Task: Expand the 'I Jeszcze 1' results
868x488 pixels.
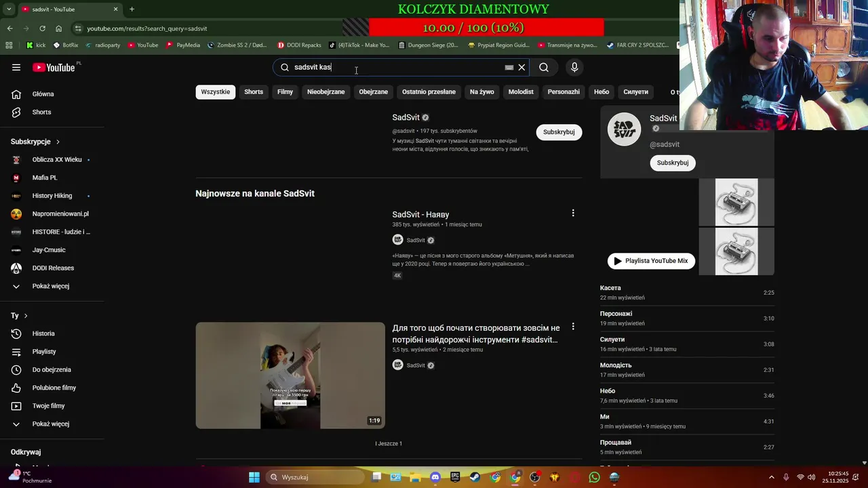Action: pos(389,443)
